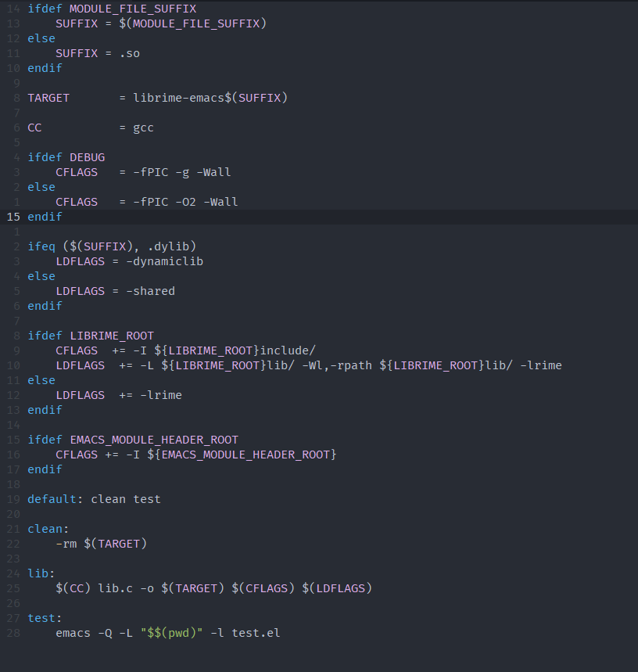
Task: Click the 'else' after LDFLAGS -dynamiclib
Action: click(x=41, y=276)
